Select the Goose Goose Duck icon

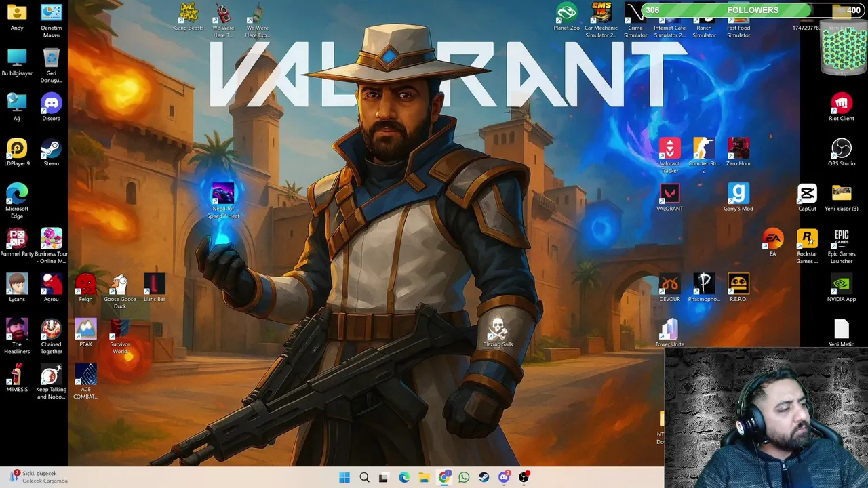pyautogui.click(x=120, y=292)
